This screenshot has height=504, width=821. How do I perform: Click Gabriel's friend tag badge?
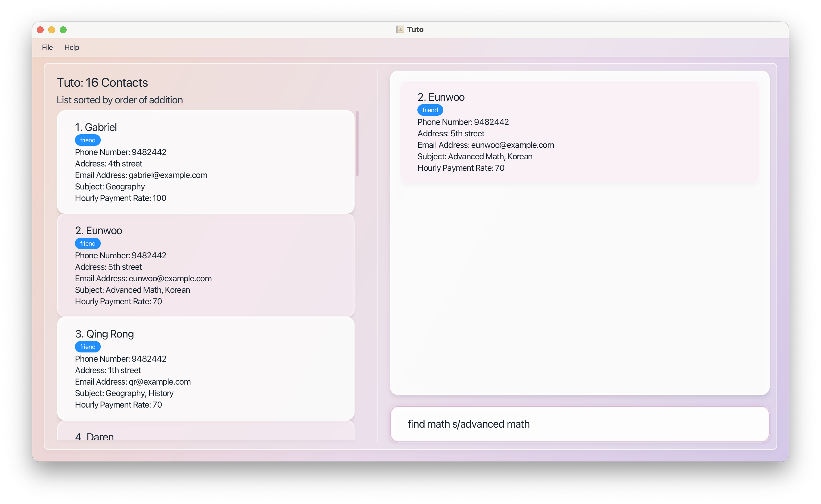pos(88,140)
